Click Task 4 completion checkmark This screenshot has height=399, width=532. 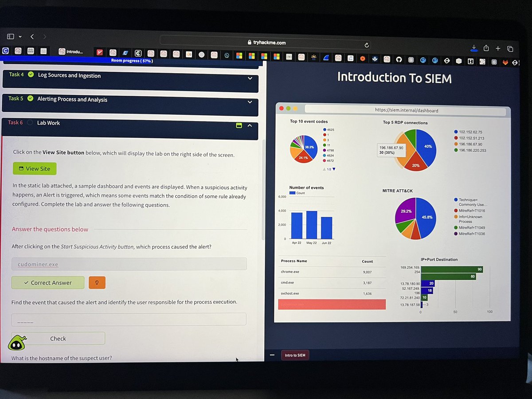coord(31,75)
